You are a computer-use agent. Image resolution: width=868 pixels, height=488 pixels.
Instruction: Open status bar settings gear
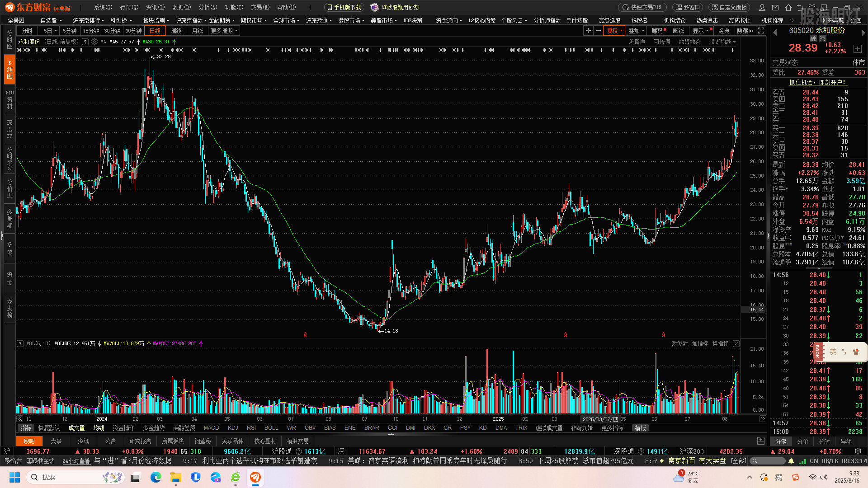click(858, 451)
